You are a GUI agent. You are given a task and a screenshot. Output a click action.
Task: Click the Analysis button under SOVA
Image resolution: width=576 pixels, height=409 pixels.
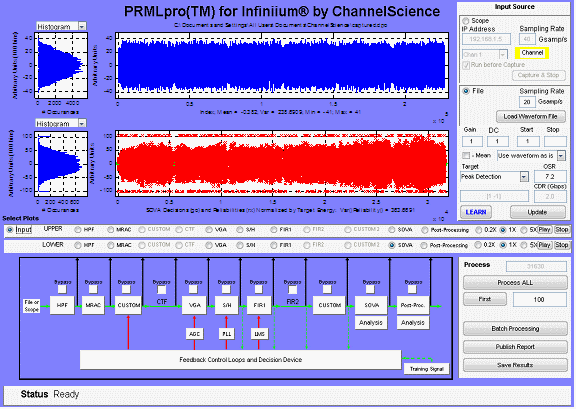point(371,323)
